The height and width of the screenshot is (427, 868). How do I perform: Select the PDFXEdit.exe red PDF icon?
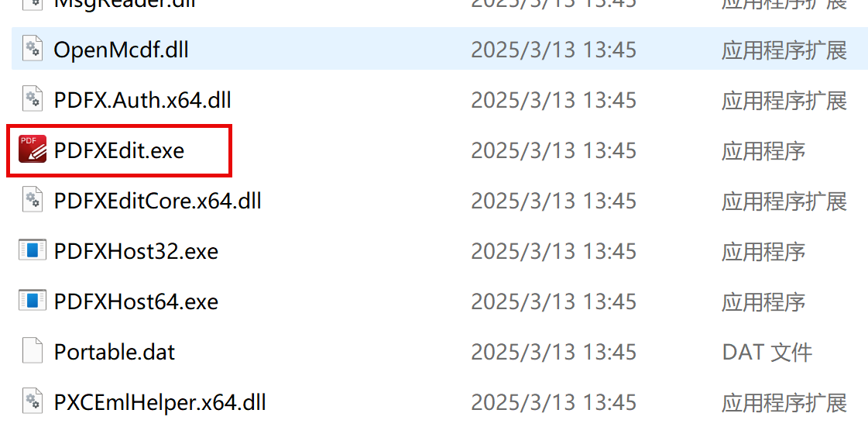click(32, 150)
